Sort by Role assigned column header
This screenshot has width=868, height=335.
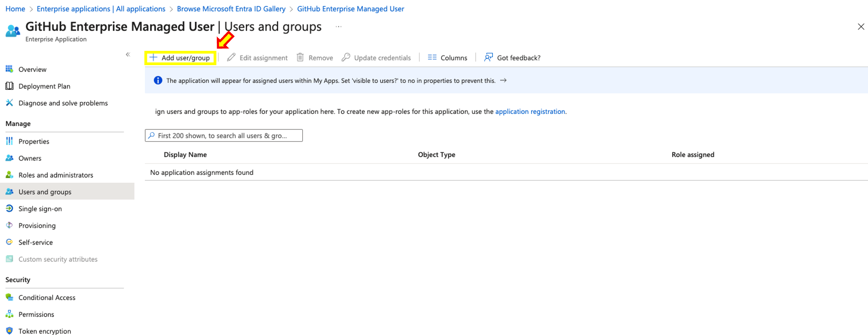coord(693,155)
